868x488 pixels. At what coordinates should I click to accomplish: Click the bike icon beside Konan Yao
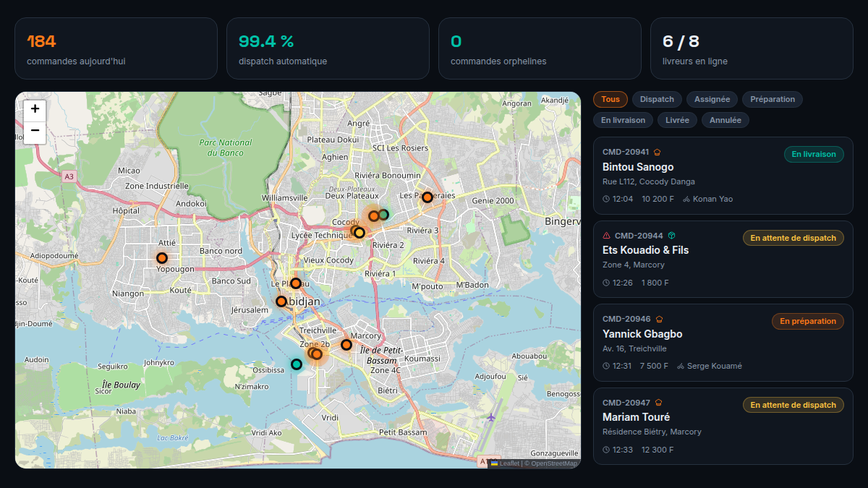pyautogui.click(x=686, y=199)
